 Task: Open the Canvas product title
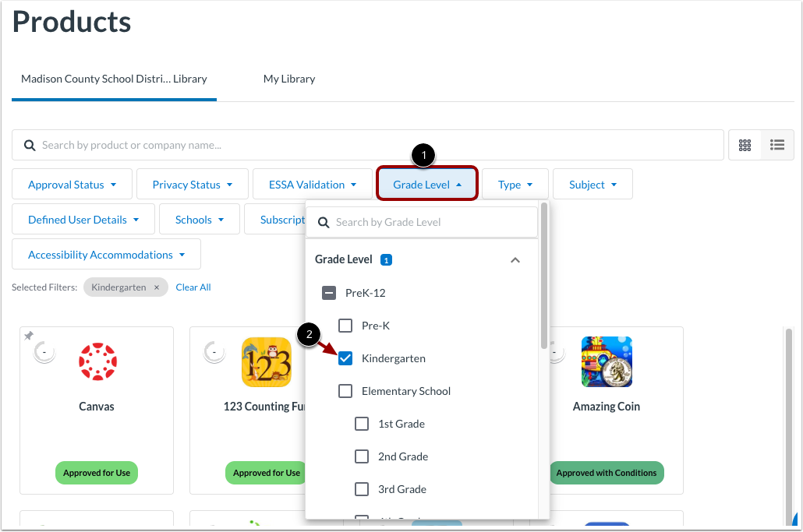97,407
